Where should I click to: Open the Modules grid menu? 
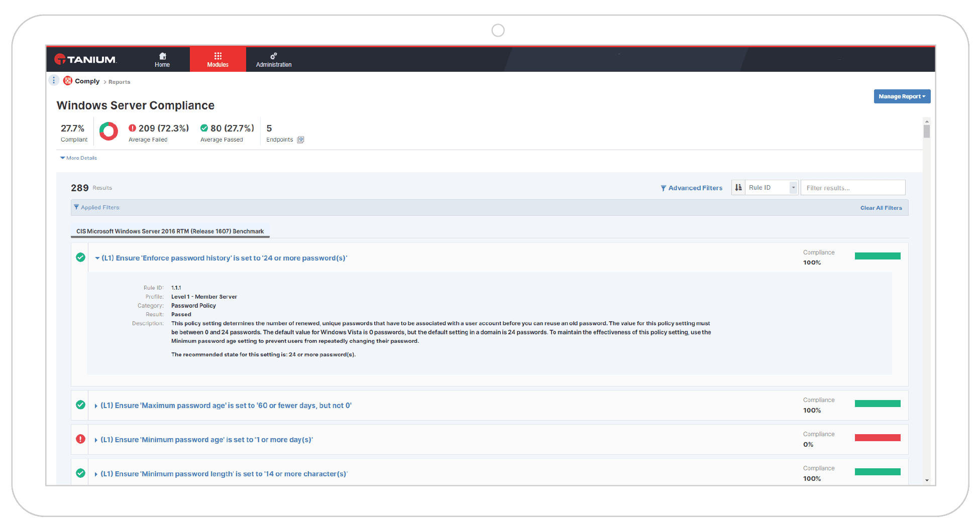pyautogui.click(x=217, y=59)
